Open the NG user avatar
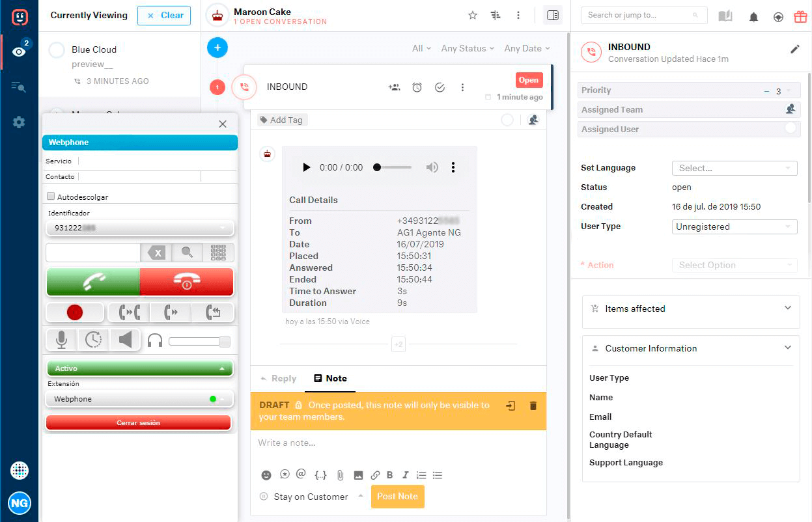Viewport: 812px width, 522px height. 20,503
